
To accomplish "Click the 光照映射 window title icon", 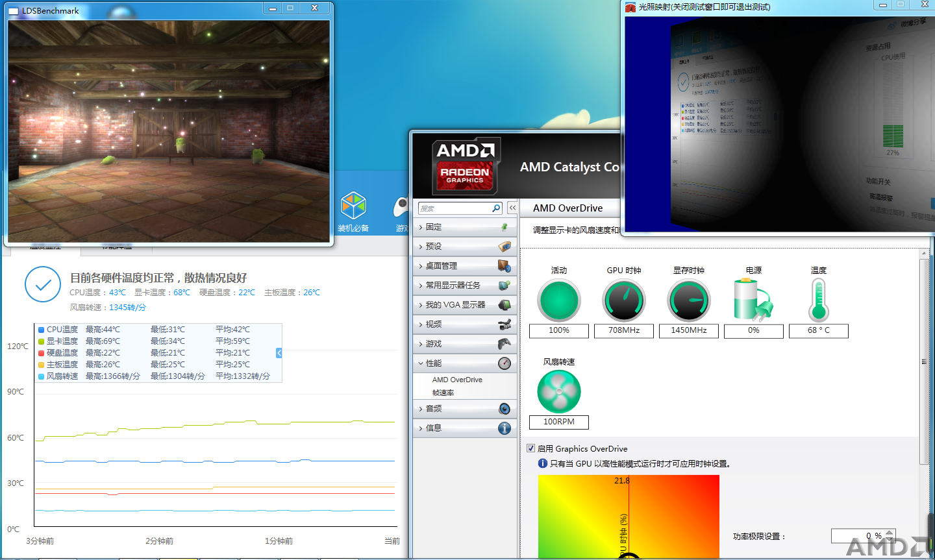I will coord(630,7).
